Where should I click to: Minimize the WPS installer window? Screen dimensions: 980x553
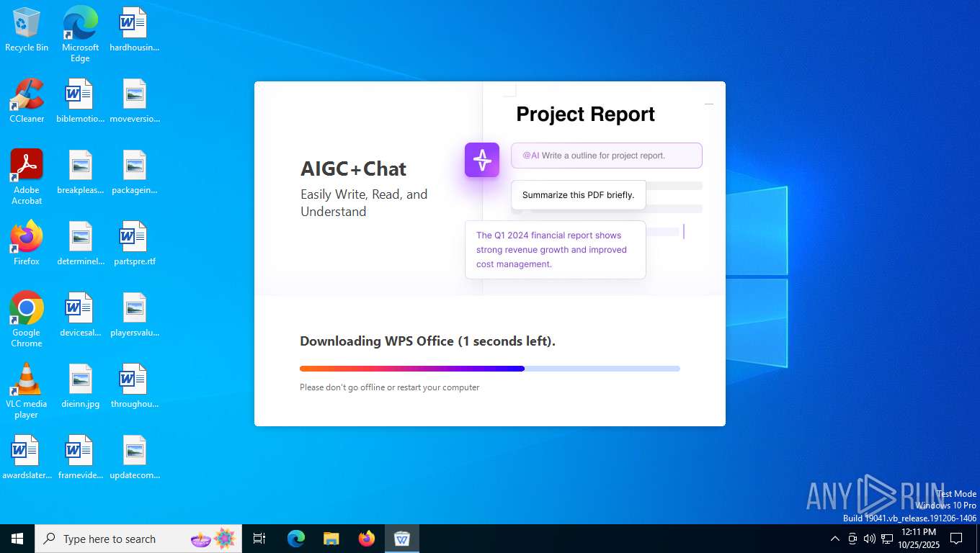(709, 104)
